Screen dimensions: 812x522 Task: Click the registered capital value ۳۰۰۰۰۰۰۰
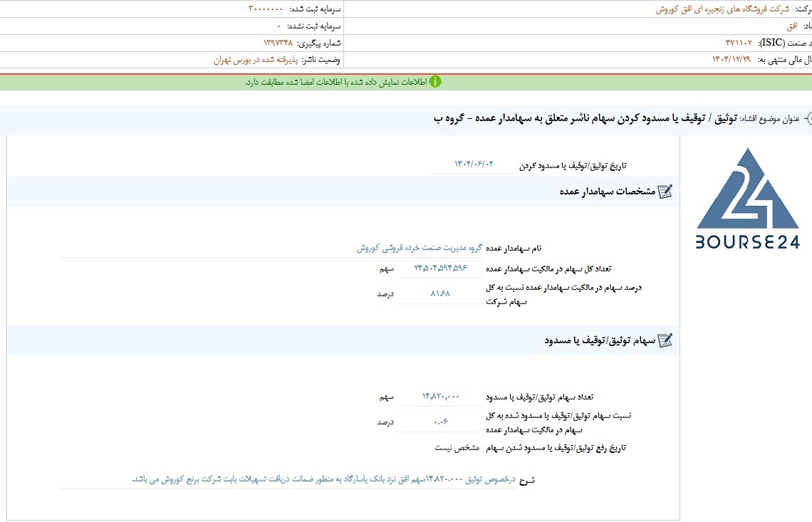click(266, 9)
